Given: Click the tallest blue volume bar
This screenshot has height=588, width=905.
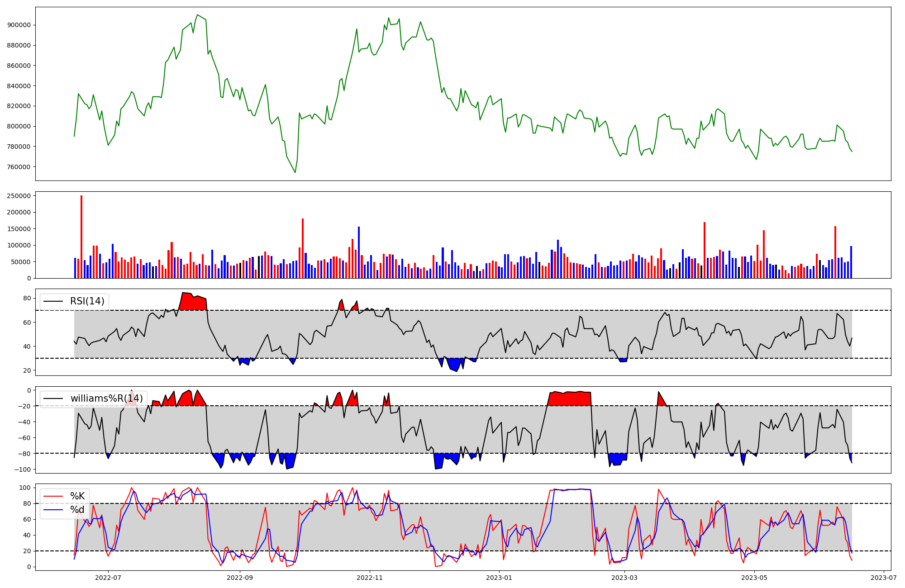Looking at the screenshot, I should tap(359, 253).
